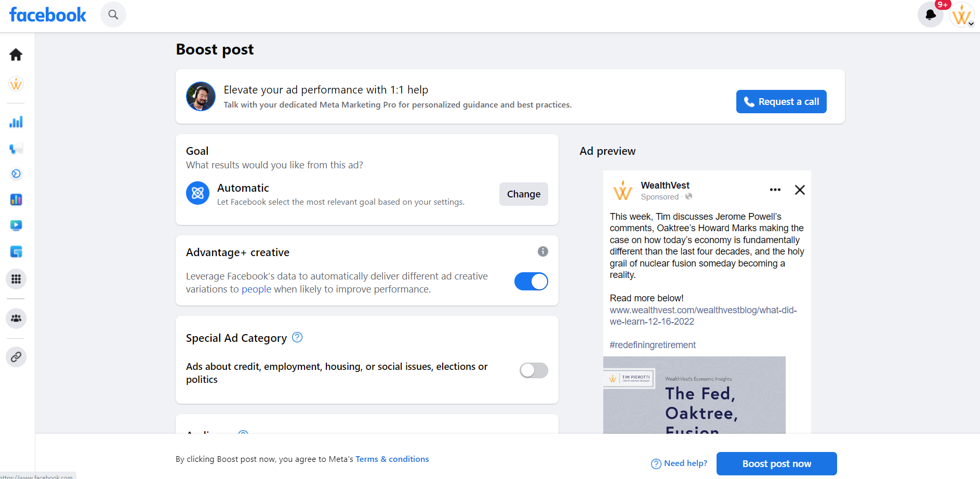The image size is (980, 479).
Task: Click Boost post now button
Action: point(776,463)
